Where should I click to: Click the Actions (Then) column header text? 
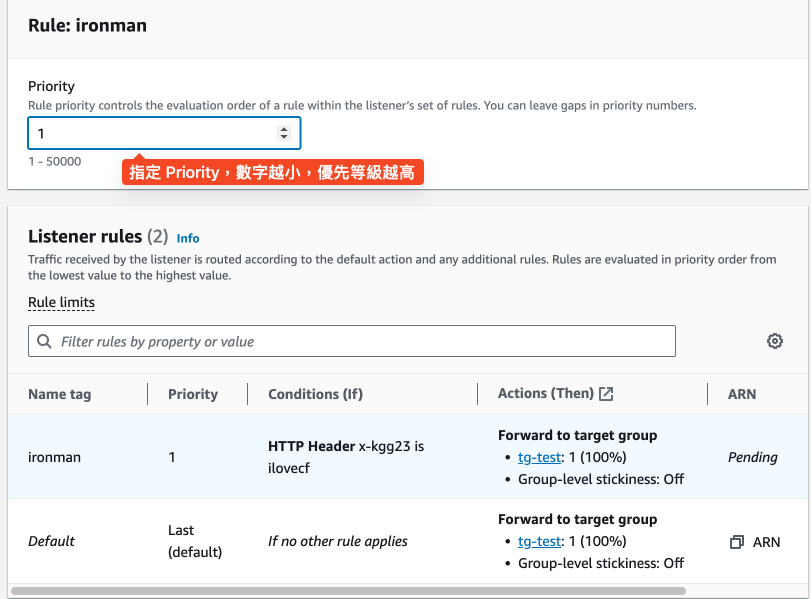(545, 394)
